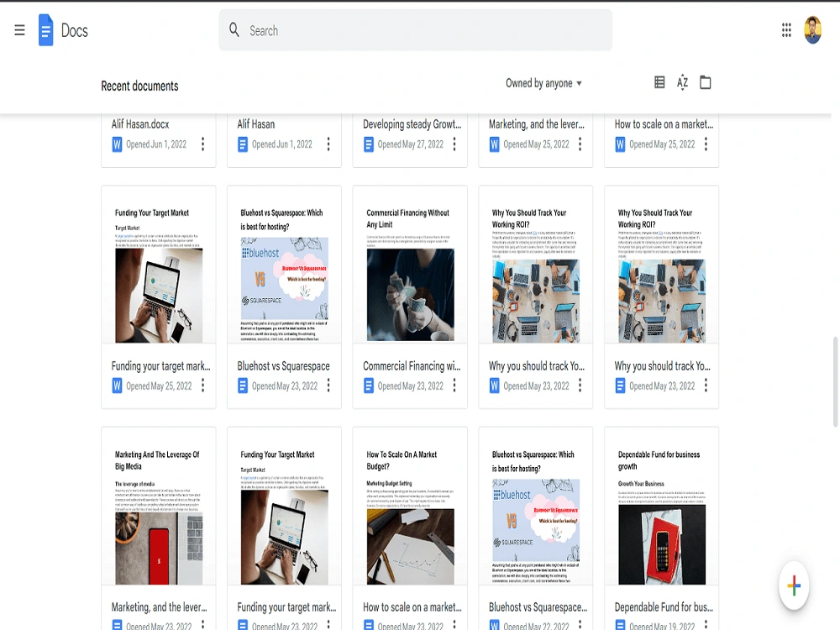Viewport: 840px width, 630px height.
Task: Open Funding Your Target Market thumbnail opened May 23
Action: [x=284, y=507]
